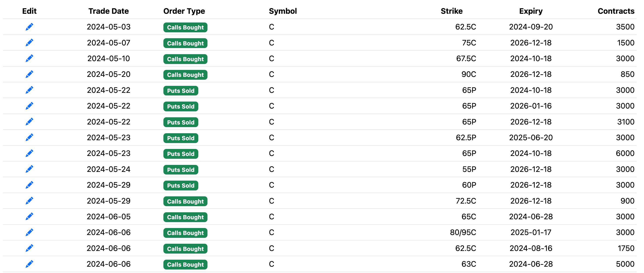Click the Expiry column header
The width and height of the screenshot is (644, 273).
(531, 11)
